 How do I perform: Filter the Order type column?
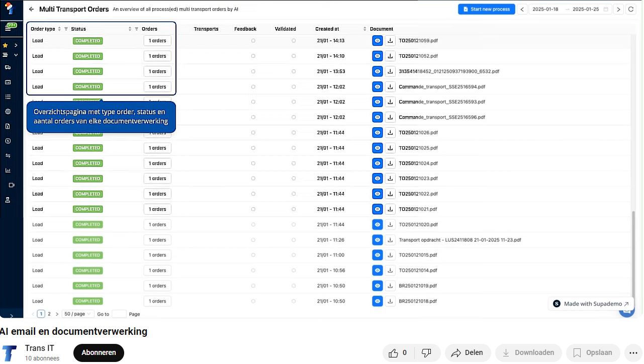66,29
